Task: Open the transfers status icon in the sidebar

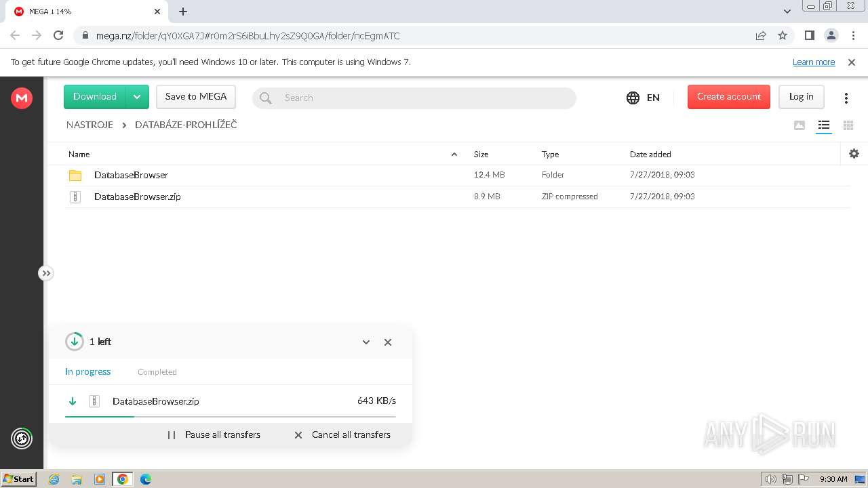Action: point(22,439)
